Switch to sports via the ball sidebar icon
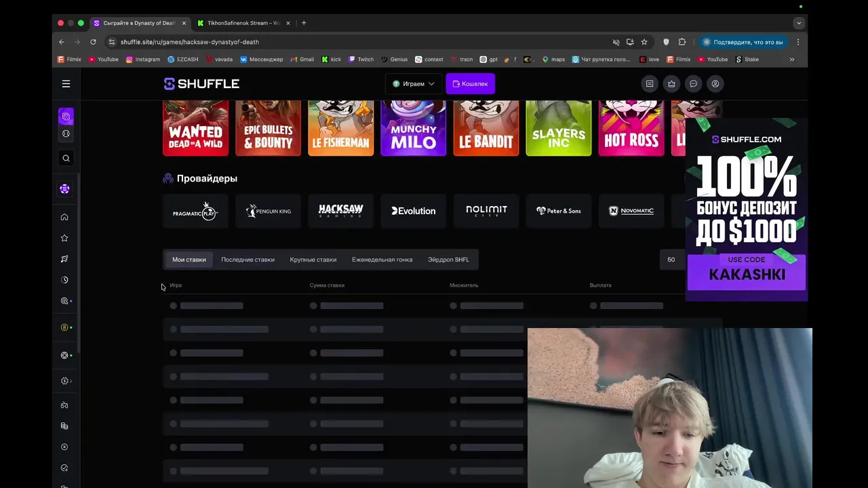 coord(66,134)
